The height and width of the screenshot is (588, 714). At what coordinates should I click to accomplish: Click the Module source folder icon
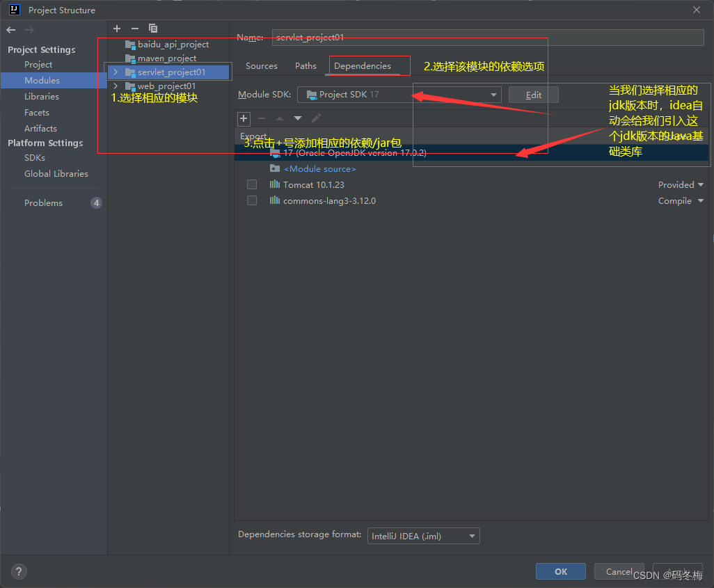click(x=275, y=168)
